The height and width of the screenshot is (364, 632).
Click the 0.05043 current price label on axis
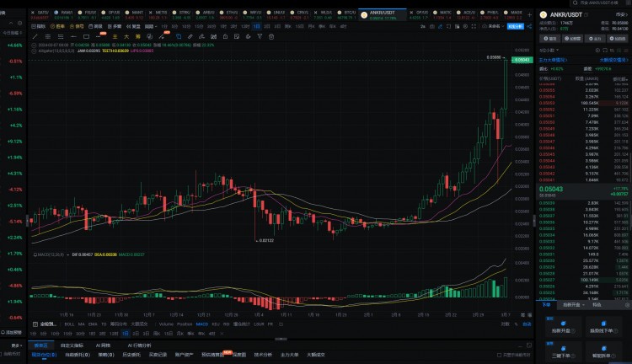(x=522, y=60)
